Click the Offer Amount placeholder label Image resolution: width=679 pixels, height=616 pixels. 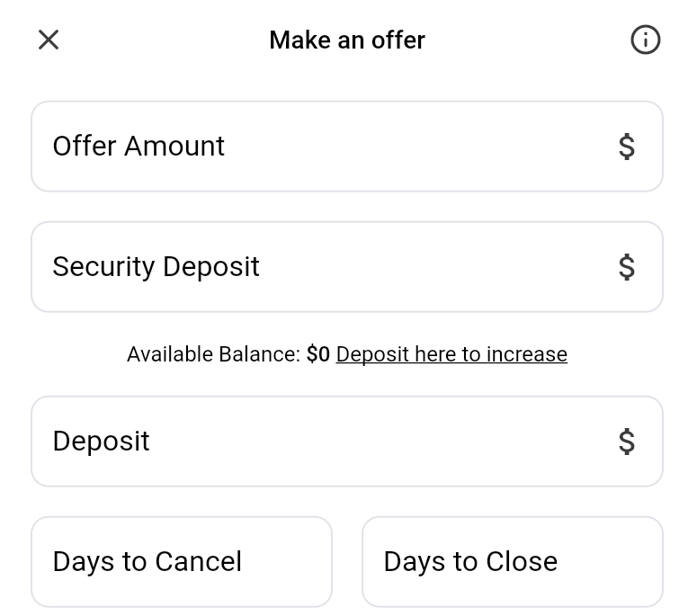click(138, 146)
